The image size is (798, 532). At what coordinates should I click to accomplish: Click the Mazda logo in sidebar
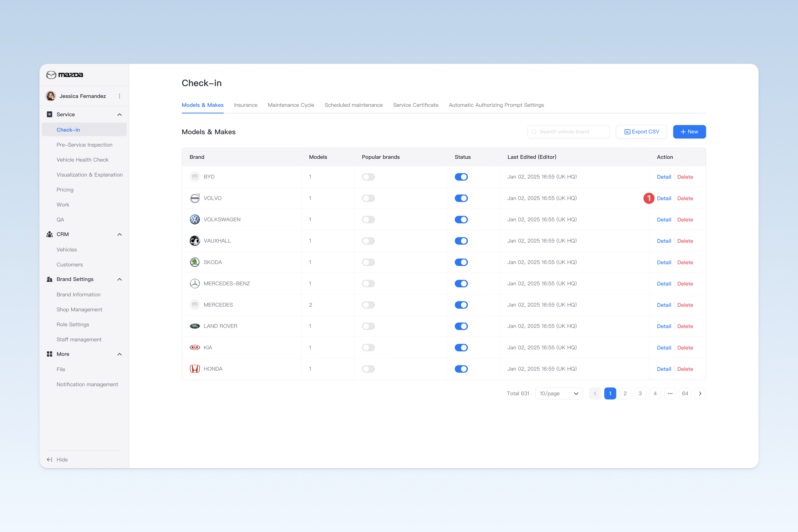(x=64, y=75)
